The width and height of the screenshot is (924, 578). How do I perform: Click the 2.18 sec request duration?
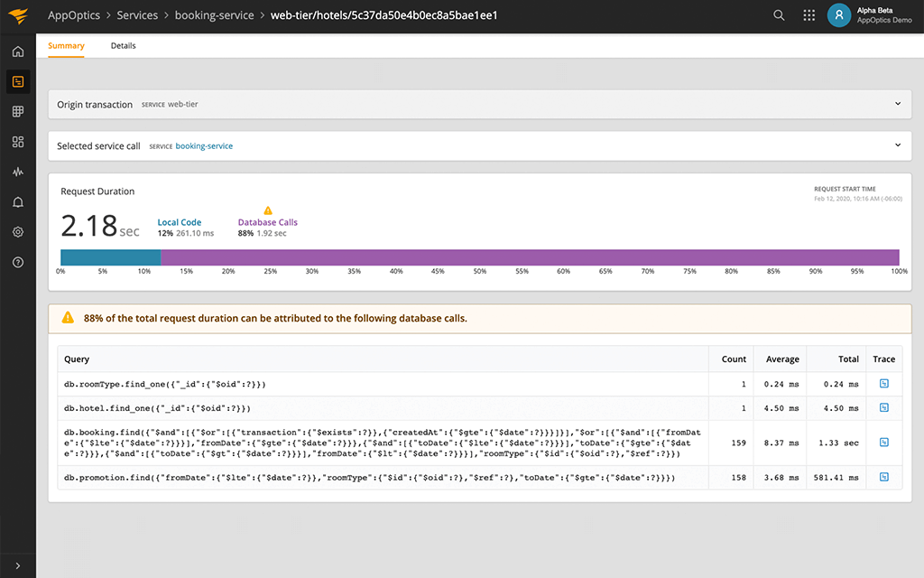[x=100, y=225]
